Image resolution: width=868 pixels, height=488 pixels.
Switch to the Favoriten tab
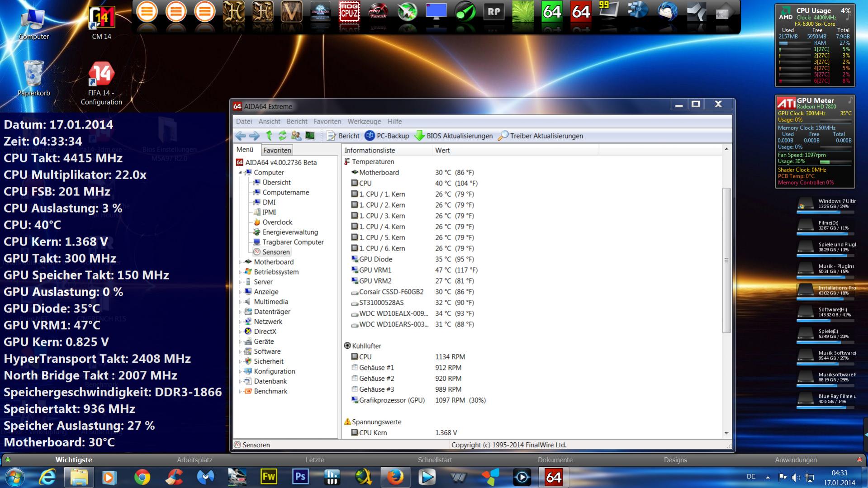(x=277, y=150)
